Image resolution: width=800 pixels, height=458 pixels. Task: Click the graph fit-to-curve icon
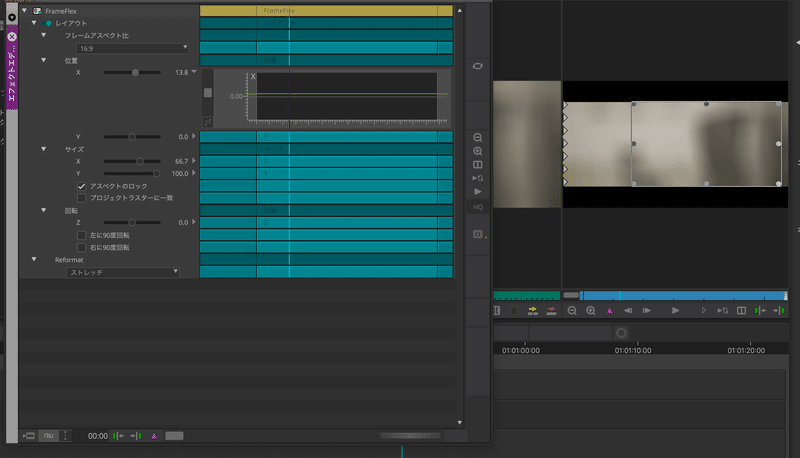(208, 122)
